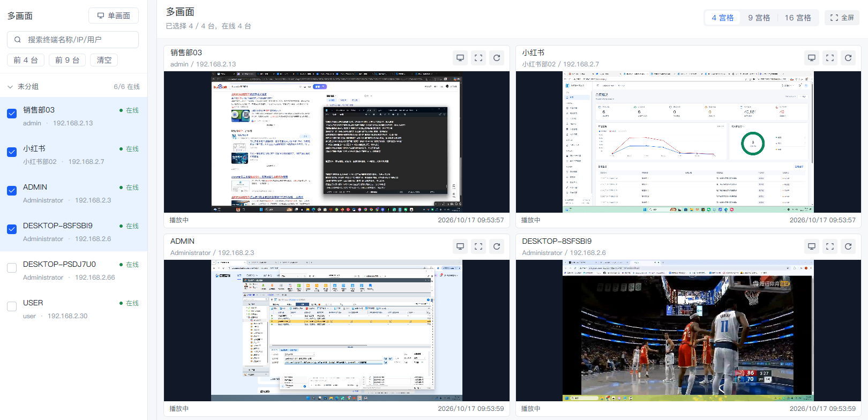Uncheck the ADMIN terminal checkbox
Viewport: 868px width, 420px height.
(12, 191)
